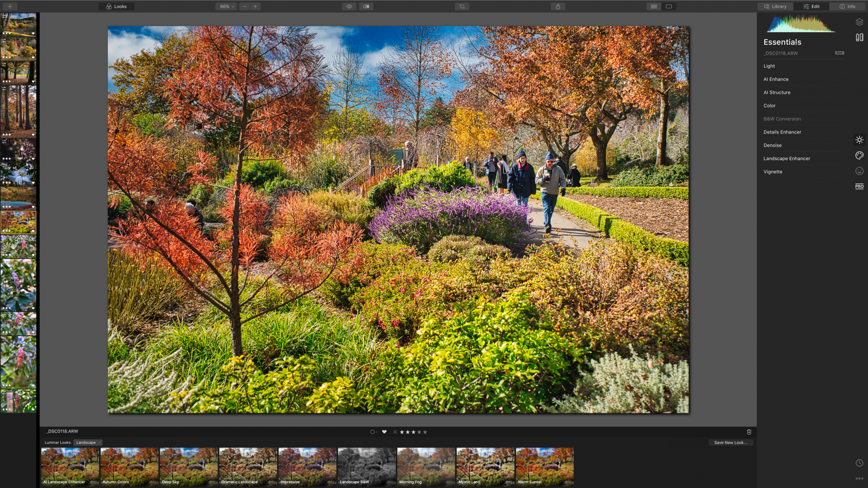This screenshot has height=488, width=868.
Task: Apply the Warm Sunset look thumbnail
Action: tap(545, 466)
